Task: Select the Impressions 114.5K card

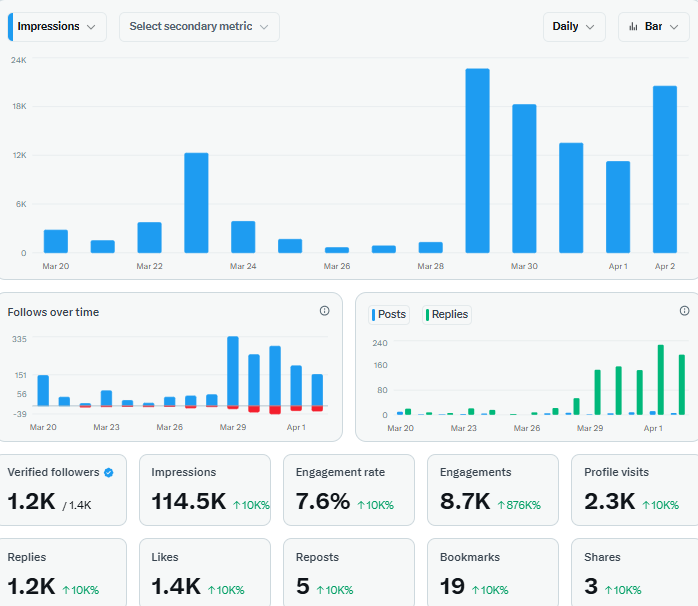Action: coord(205,490)
